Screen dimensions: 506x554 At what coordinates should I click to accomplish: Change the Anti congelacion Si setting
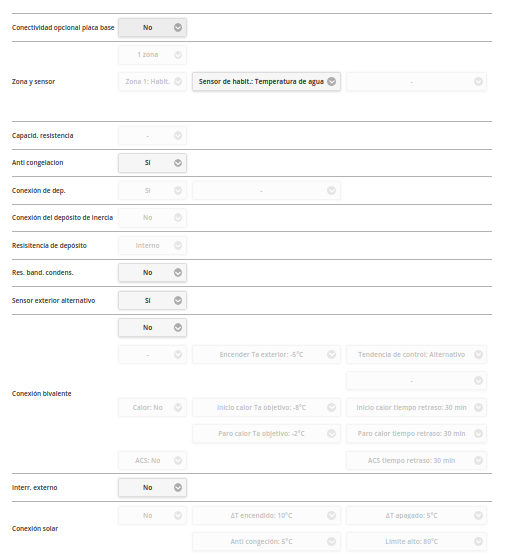point(152,163)
